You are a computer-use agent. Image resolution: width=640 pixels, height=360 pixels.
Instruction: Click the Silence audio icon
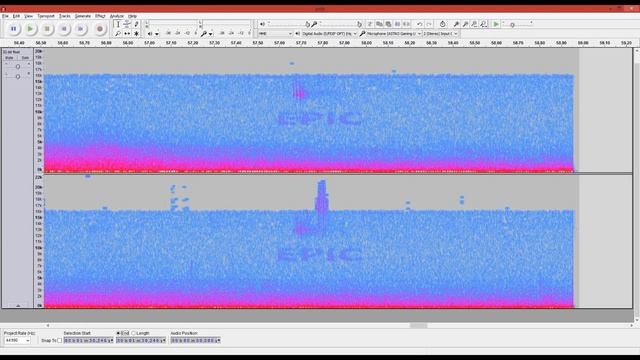[407, 24]
